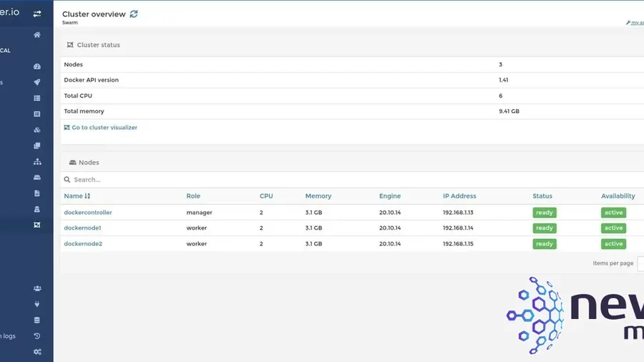The height and width of the screenshot is (362, 644).
Task: Open App Templates rocket icon
Action: [x=37, y=82]
